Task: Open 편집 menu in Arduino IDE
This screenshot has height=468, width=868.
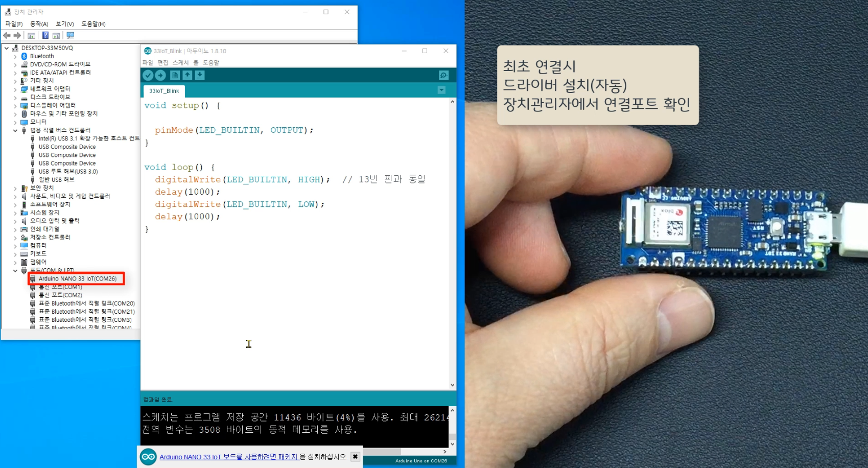Action: [163, 62]
